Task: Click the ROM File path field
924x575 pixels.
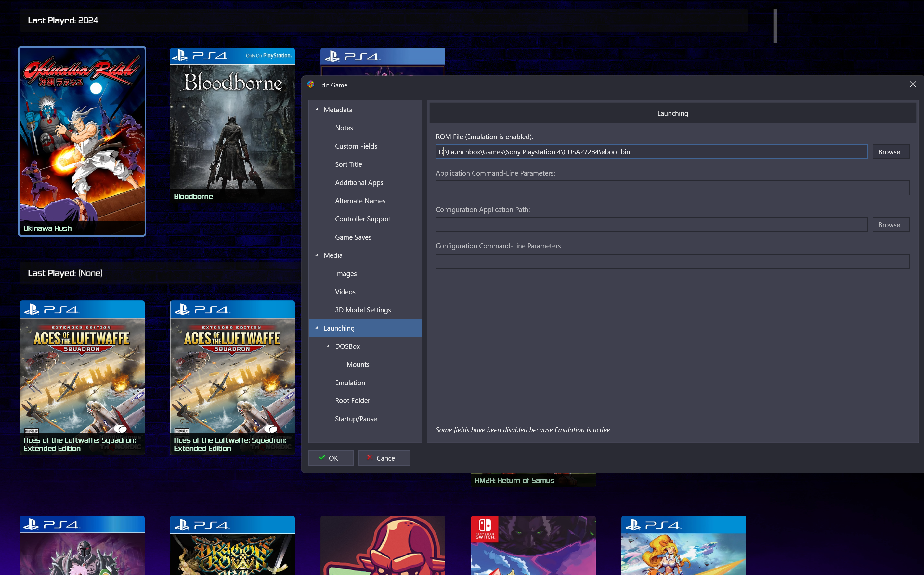Action: 651,152
